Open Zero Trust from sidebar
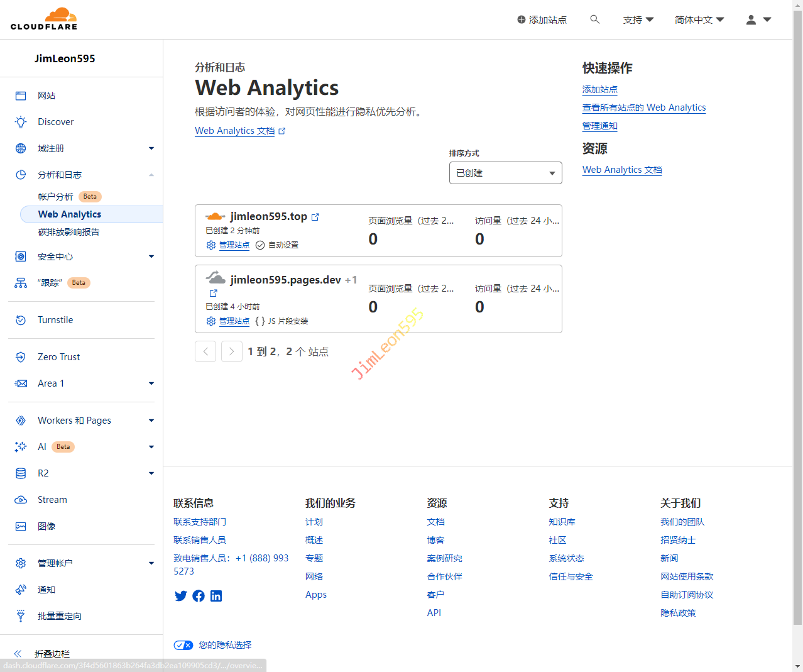803x672 pixels. pyautogui.click(x=58, y=357)
